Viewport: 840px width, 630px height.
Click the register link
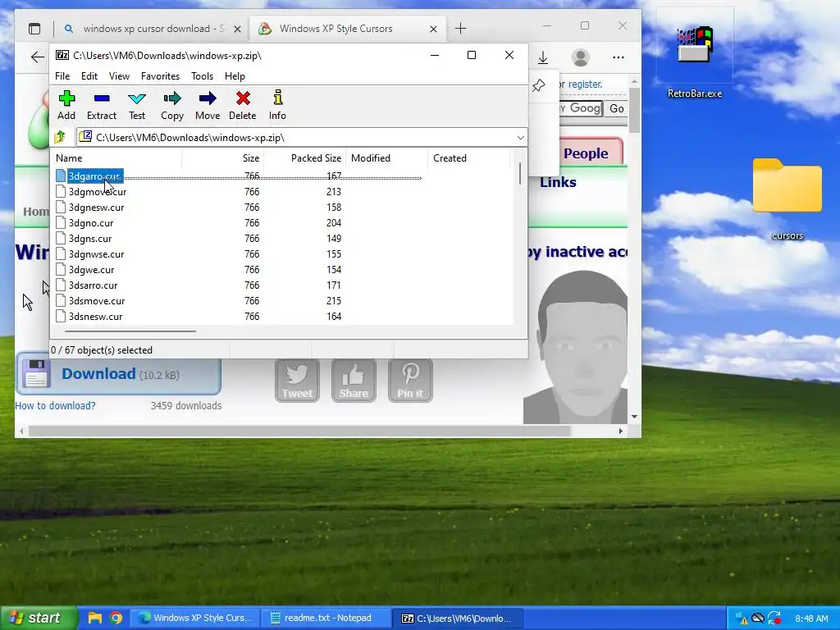pyautogui.click(x=585, y=84)
